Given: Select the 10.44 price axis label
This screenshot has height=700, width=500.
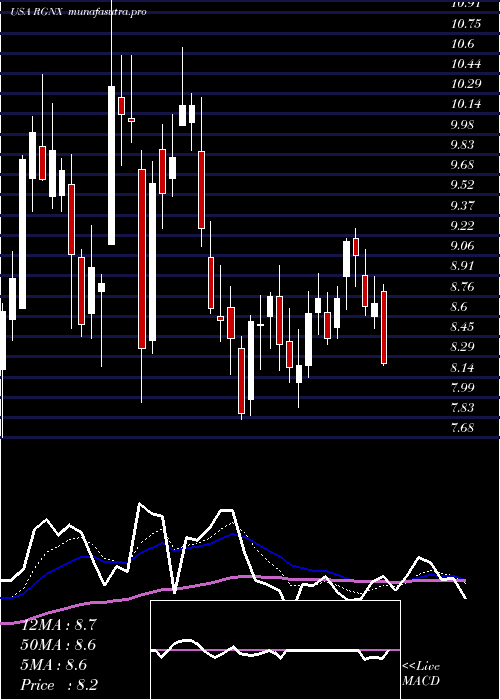Looking at the screenshot, I should coord(466,64).
